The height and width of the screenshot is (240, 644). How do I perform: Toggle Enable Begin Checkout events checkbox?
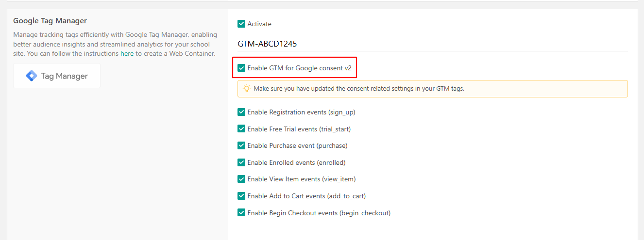[x=241, y=212]
